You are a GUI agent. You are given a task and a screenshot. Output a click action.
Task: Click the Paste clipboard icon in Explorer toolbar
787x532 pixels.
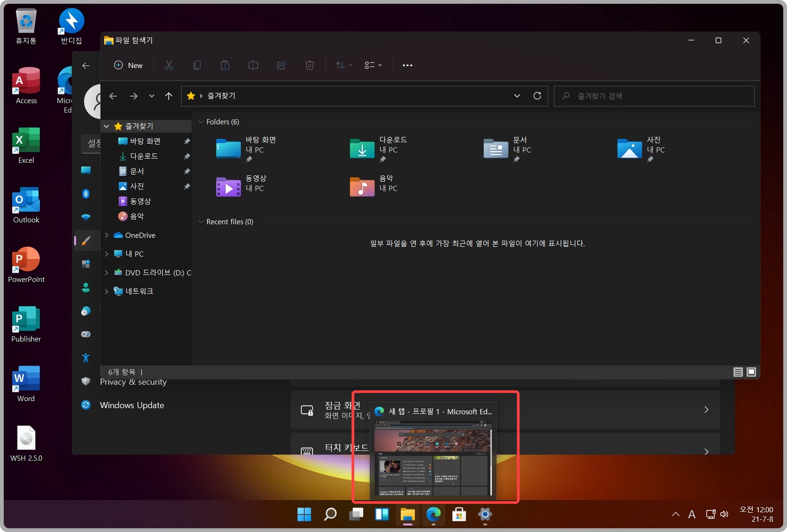click(x=225, y=65)
